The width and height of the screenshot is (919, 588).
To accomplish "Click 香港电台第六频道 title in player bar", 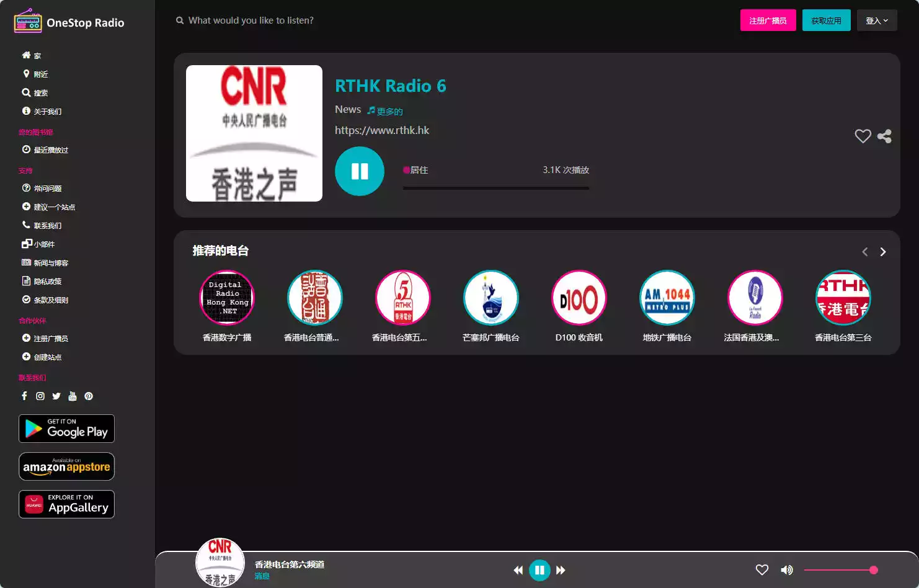I will [290, 564].
